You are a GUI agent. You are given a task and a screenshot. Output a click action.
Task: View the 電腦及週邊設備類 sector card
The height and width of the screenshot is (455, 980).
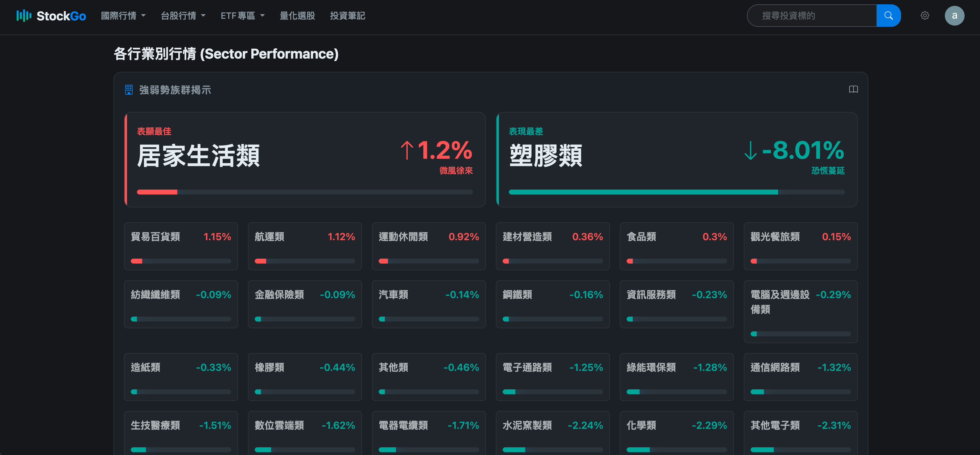point(801,312)
